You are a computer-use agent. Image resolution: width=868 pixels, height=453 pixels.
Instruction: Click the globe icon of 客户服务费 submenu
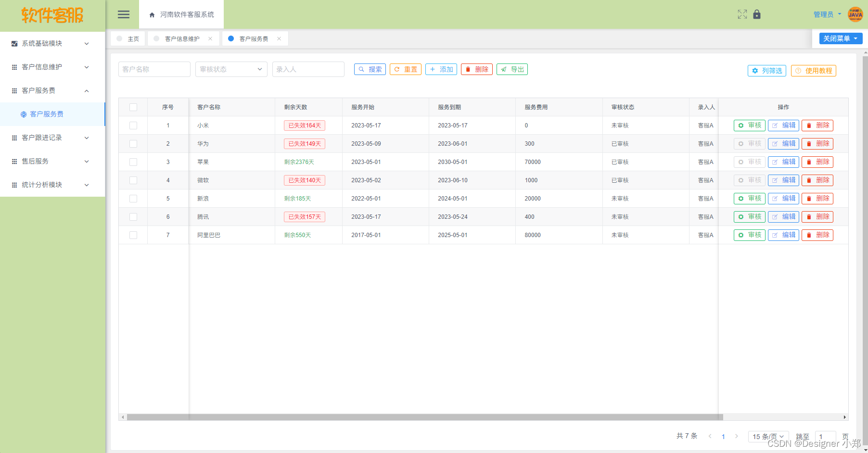tap(24, 114)
